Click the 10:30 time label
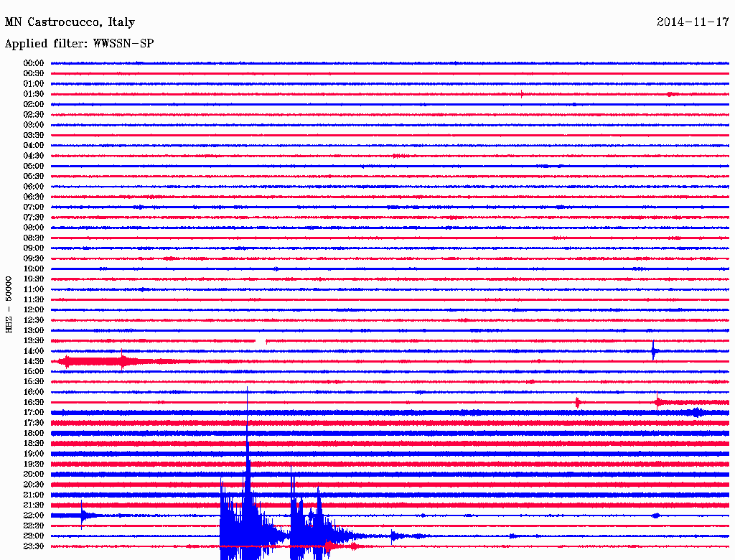735x560 pixels. (x=34, y=279)
